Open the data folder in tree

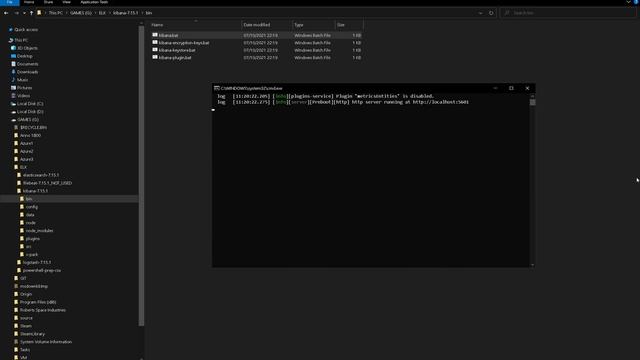tap(30, 215)
